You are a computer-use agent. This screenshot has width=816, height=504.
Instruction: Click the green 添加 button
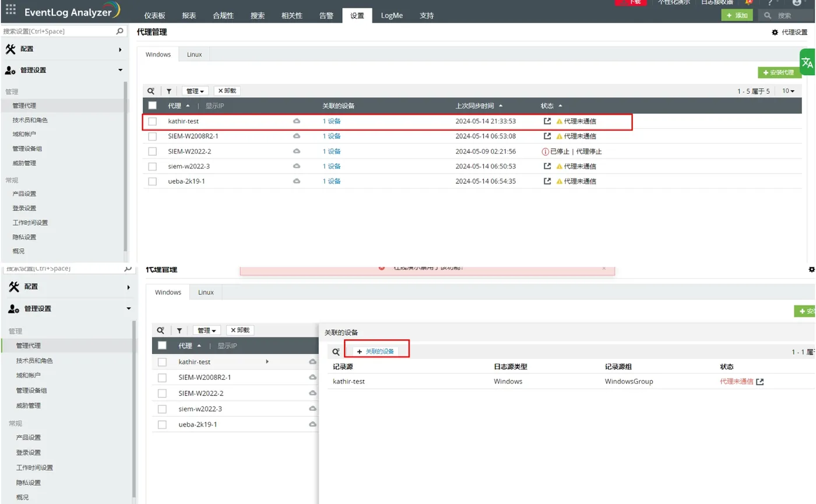[x=737, y=15]
